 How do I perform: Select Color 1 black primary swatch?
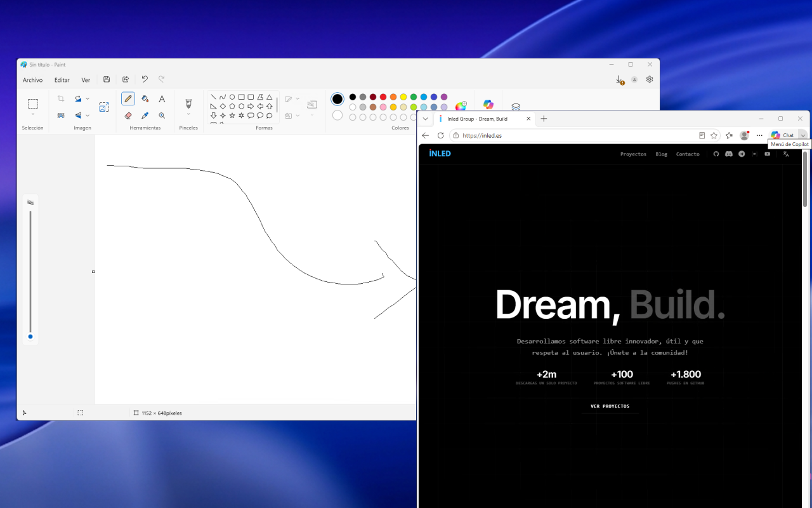337,99
